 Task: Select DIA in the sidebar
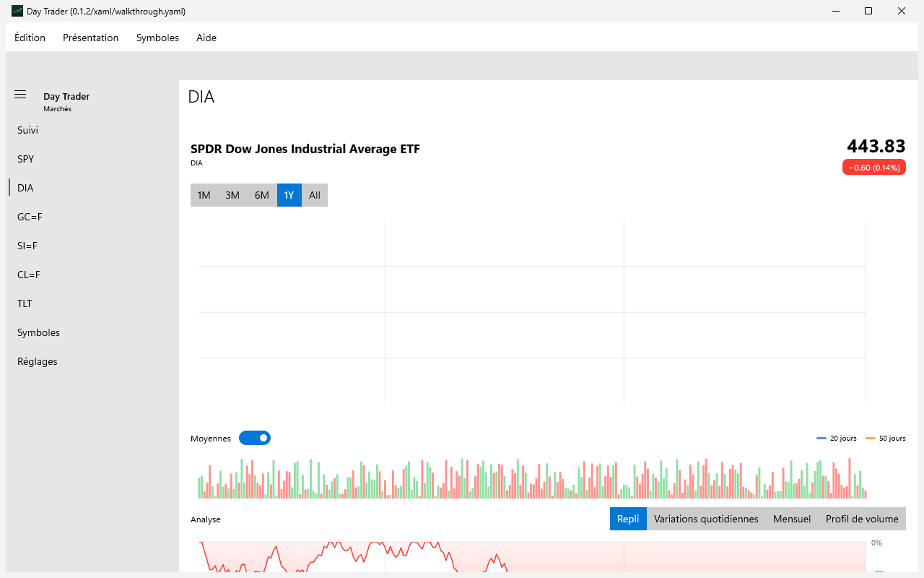click(92, 188)
